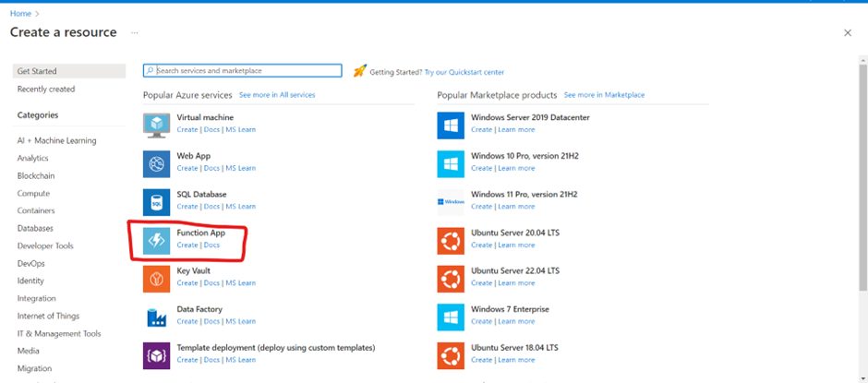Open Docs for Virtual machine
The width and height of the screenshot is (868, 383).
[212, 129]
